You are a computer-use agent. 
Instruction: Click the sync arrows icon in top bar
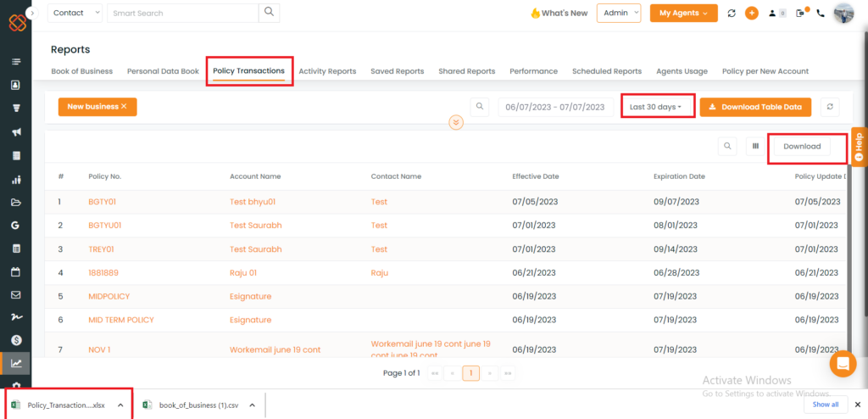click(x=732, y=14)
